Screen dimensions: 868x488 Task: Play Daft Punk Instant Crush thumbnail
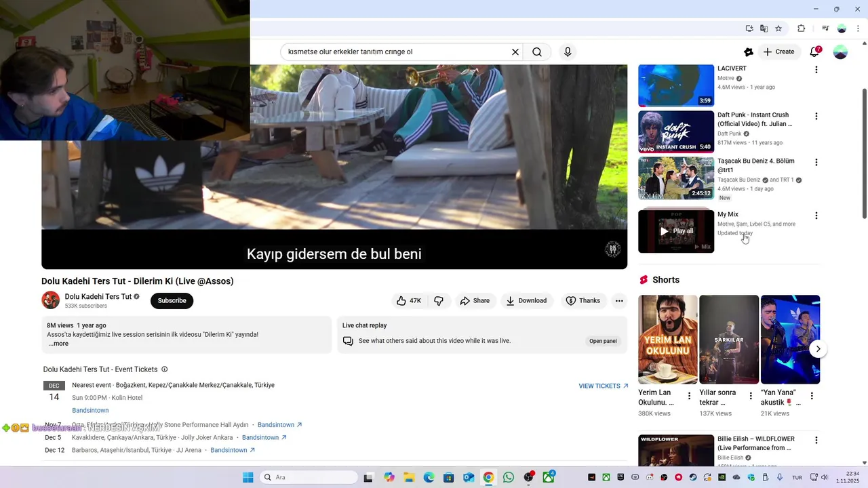click(676, 131)
